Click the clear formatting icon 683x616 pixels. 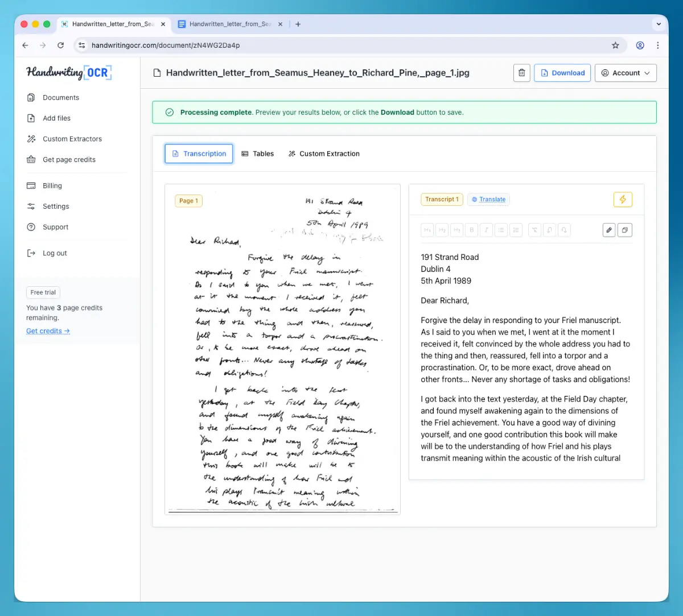(534, 230)
